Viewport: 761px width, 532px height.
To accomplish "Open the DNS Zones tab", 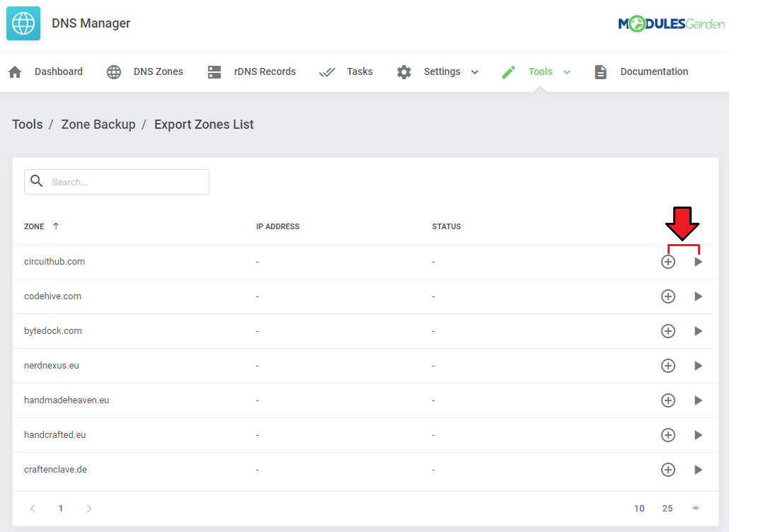I will pos(145,72).
